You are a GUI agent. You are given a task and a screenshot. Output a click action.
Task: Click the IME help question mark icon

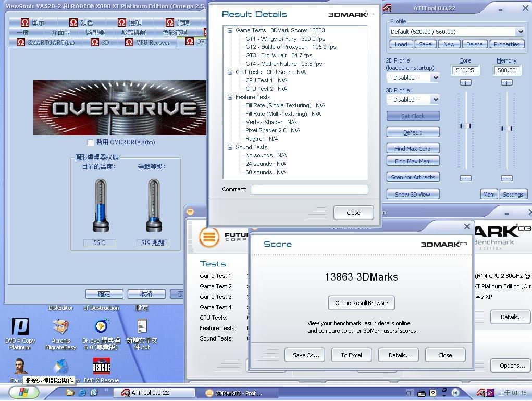432,393
